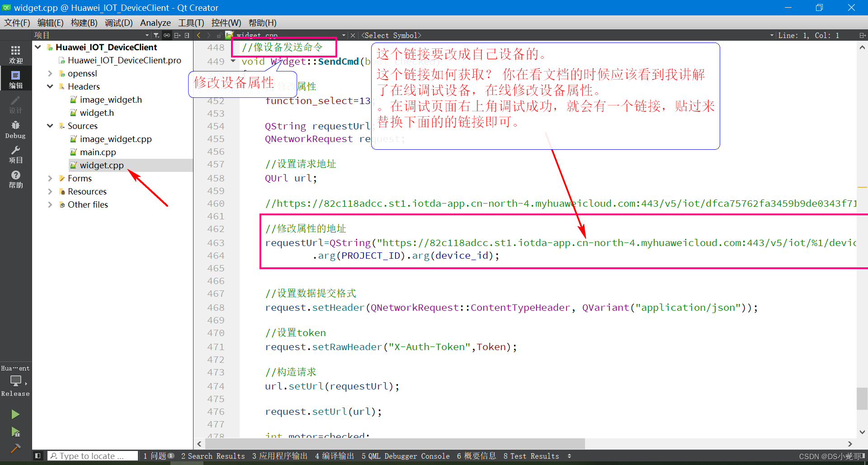
Task: Split the editor view
Action: point(862,35)
